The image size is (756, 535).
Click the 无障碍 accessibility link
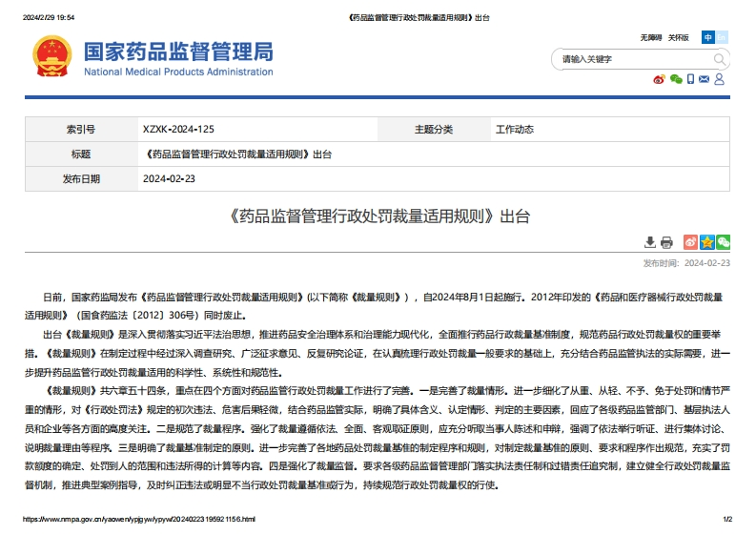[x=651, y=37]
